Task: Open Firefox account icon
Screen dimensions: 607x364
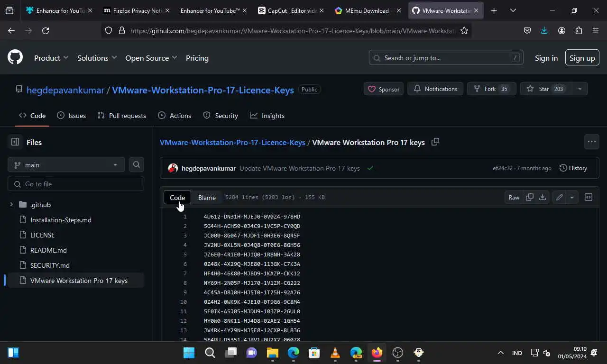Action: pos(561,30)
